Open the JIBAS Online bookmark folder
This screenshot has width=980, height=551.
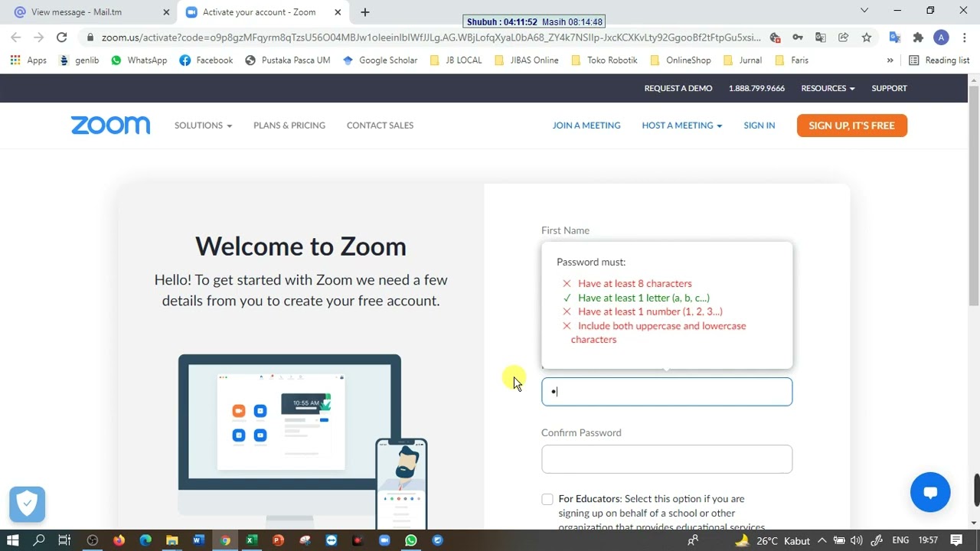527,60
